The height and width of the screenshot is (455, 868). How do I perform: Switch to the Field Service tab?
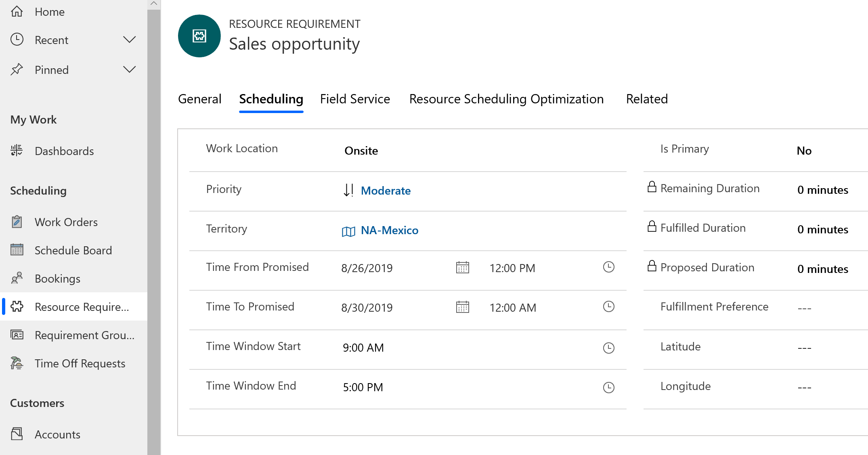(355, 99)
